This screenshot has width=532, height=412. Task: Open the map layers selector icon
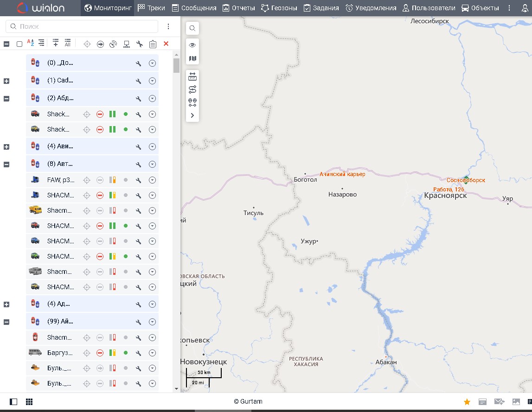click(x=192, y=59)
